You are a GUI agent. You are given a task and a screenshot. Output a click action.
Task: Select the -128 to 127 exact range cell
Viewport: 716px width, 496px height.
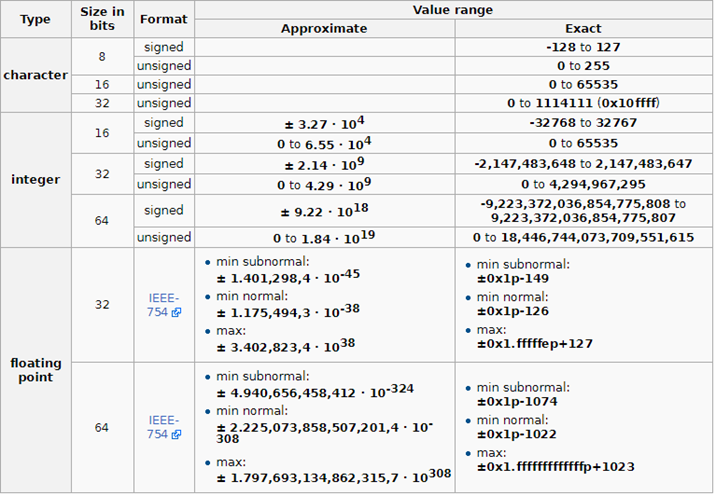point(583,47)
